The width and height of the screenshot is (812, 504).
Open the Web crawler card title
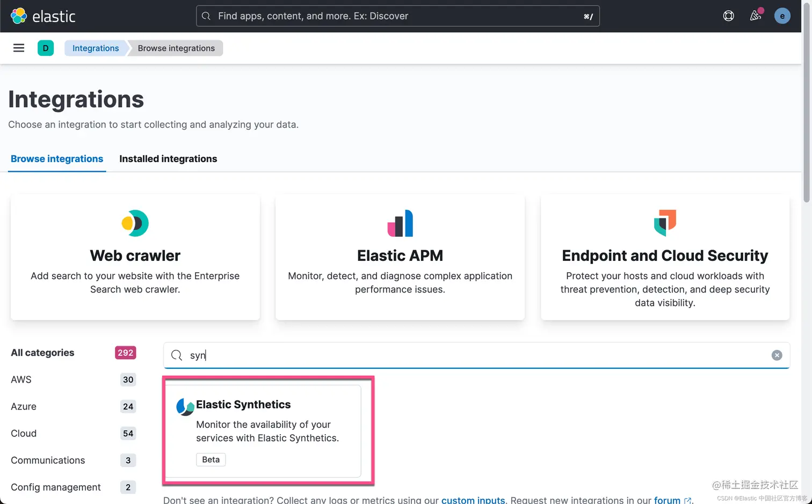[135, 255]
